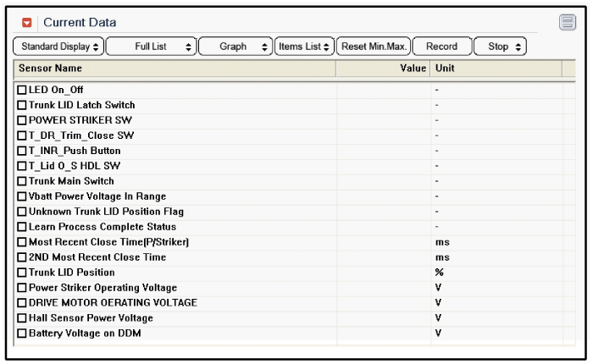The height and width of the screenshot is (364, 593).
Task: Check the T_DR_Trim_Close SW checkbox
Action: (22, 135)
